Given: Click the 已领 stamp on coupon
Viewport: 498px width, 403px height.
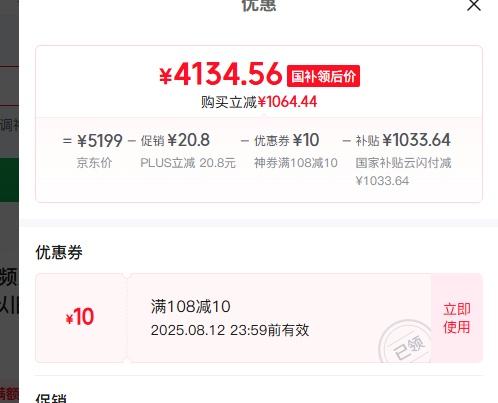Looking at the screenshot, I should point(405,343).
